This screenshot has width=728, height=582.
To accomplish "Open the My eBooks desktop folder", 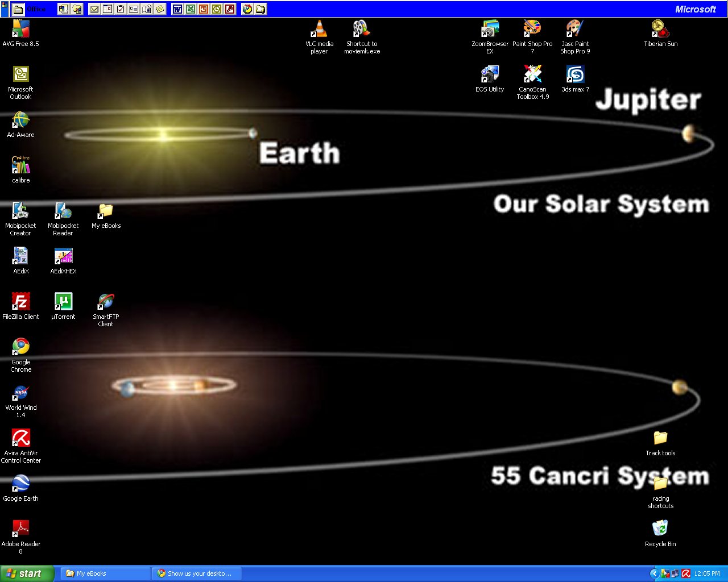I will pyautogui.click(x=106, y=211).
